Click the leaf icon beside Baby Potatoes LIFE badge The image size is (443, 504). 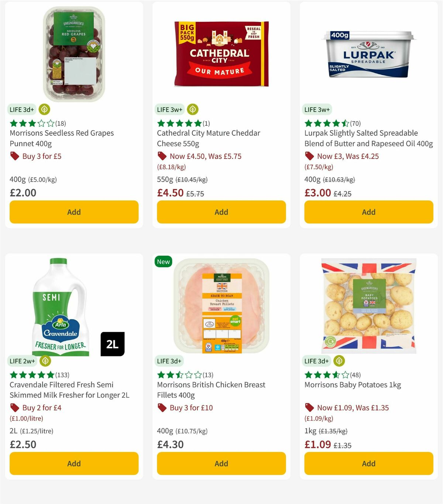click(339, 361)
